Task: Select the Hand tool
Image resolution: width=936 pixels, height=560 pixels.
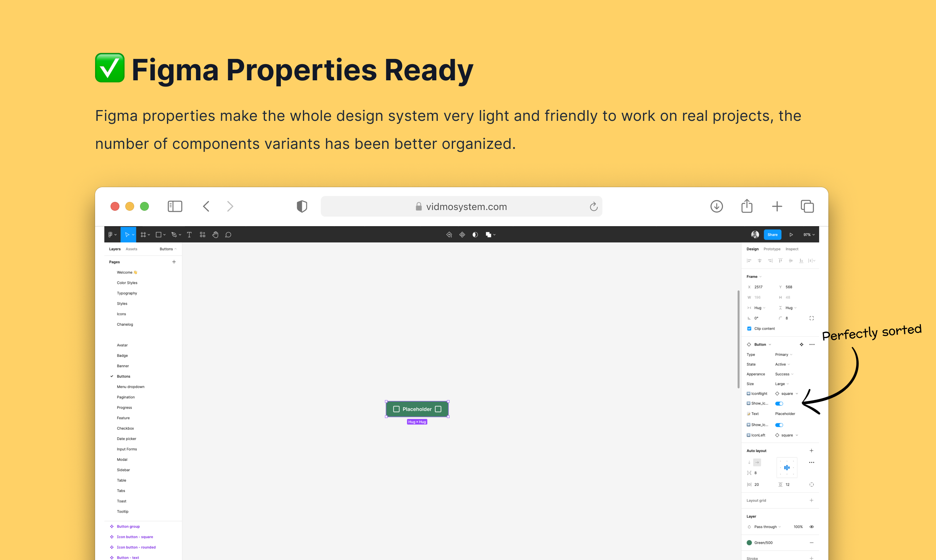Action: tap(215, 235)
